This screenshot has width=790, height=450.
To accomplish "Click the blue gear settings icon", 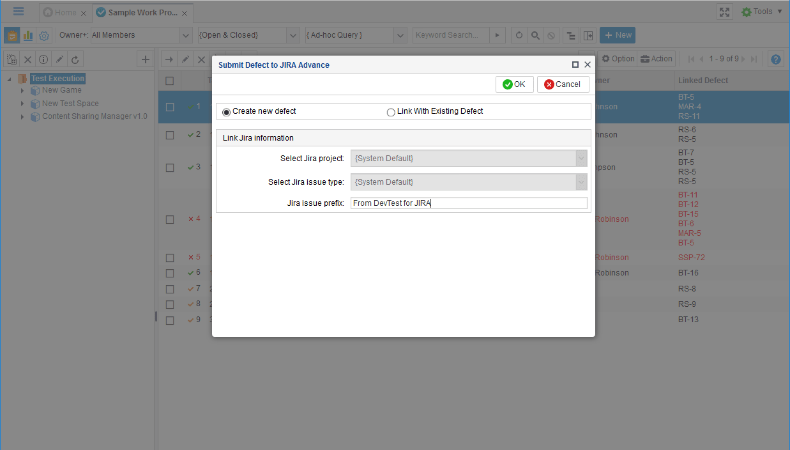I will (x=44, y=35).
